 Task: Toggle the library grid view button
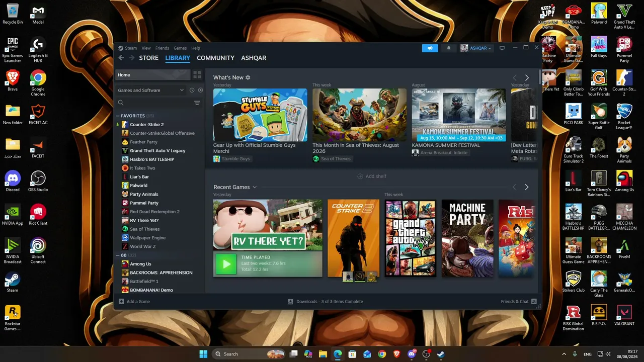click(x=197, y=75)
